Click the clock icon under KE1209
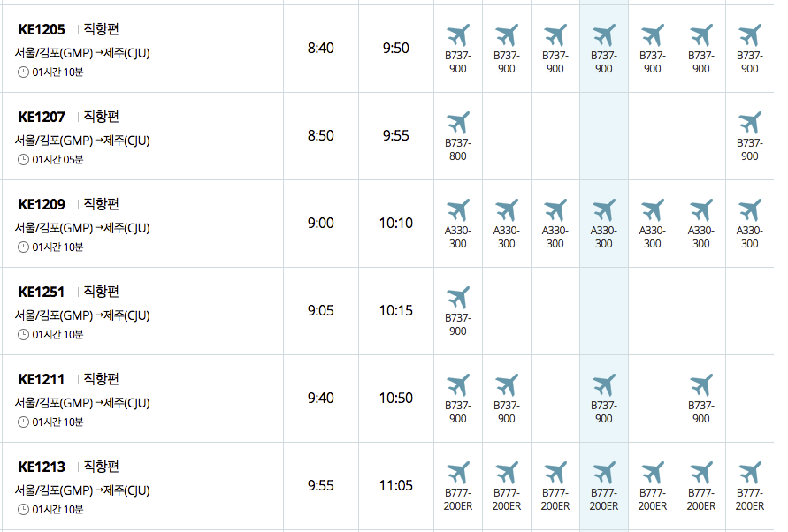788x532 pixels. click(x=23, y=247)
